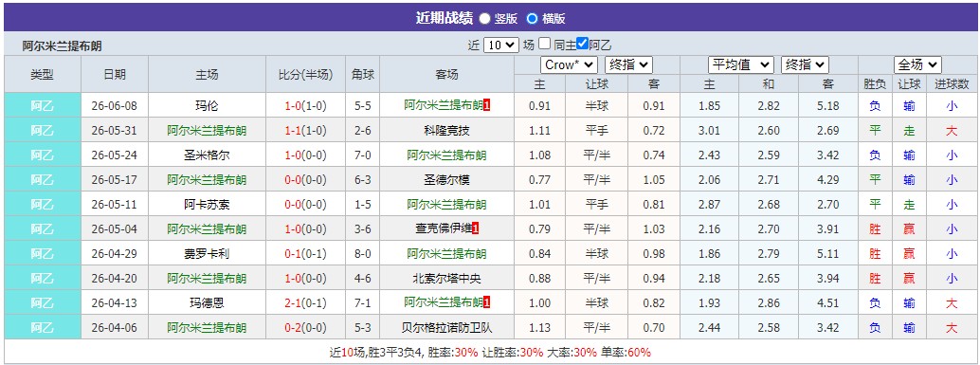Open the 贝尔格拉诺防卫队 team link

446,327
